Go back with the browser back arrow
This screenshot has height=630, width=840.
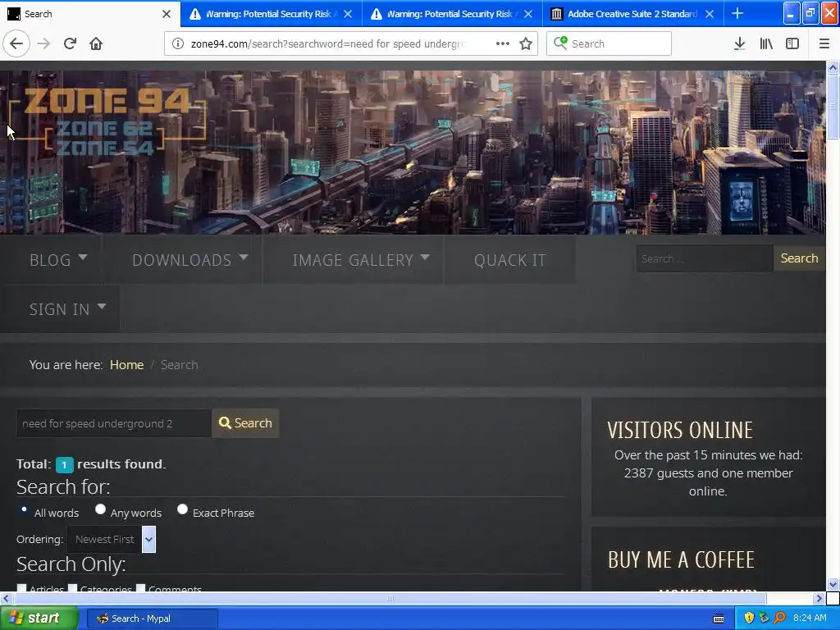pos(16,43)
